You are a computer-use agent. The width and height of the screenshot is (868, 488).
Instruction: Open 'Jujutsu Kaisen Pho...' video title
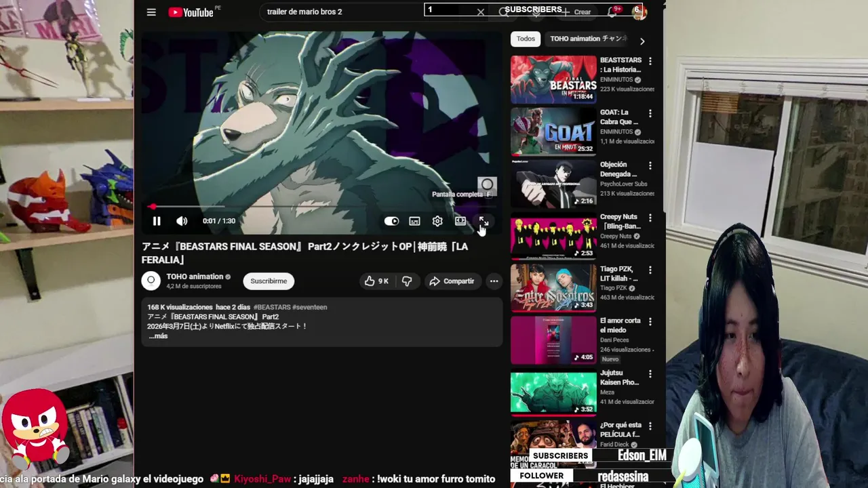619,378
